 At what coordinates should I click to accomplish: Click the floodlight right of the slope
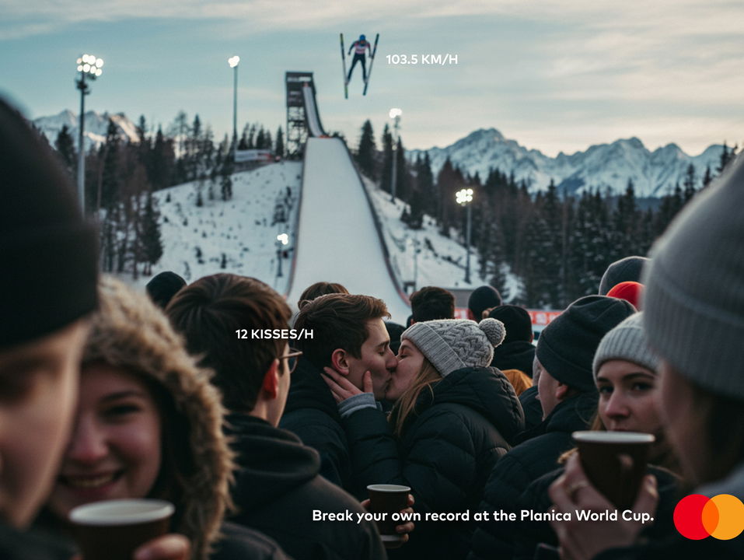click(x=465, y=233)
